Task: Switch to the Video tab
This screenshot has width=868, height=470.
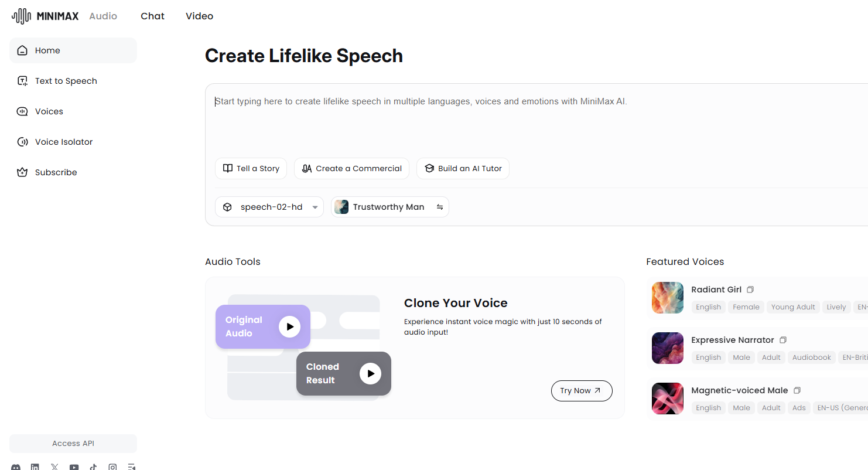Action: (x=199, y=16)
